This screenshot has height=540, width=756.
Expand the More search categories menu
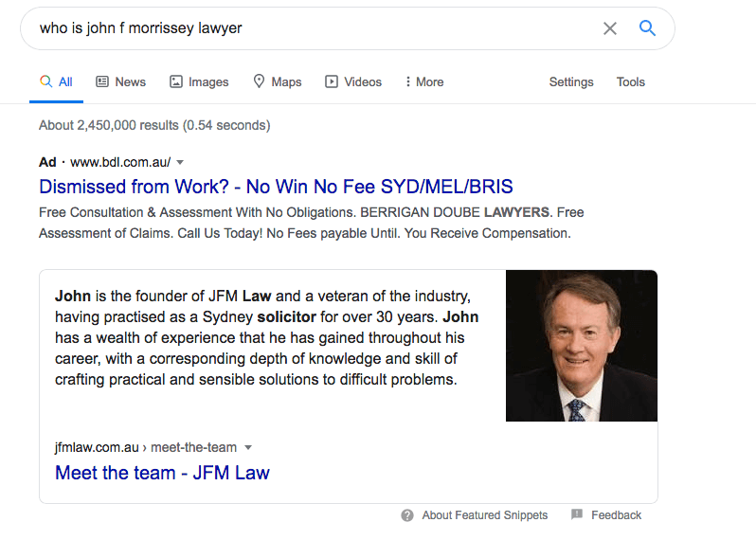click(x=423, y=82)
